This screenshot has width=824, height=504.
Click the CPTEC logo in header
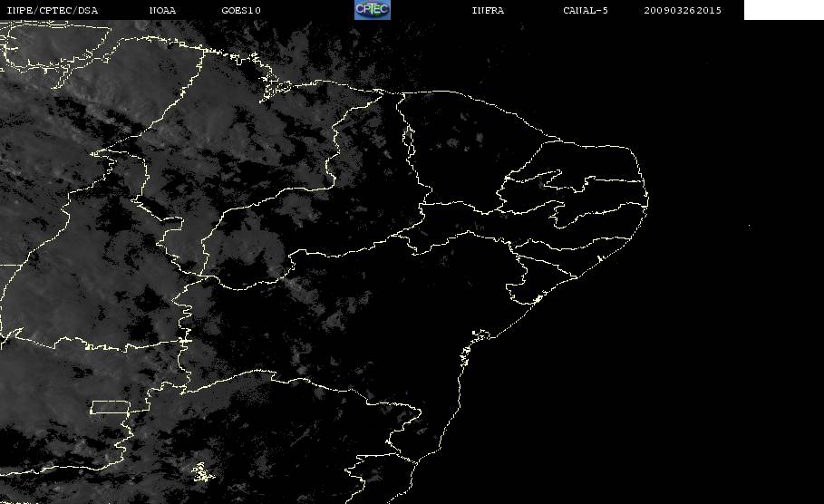373,9
